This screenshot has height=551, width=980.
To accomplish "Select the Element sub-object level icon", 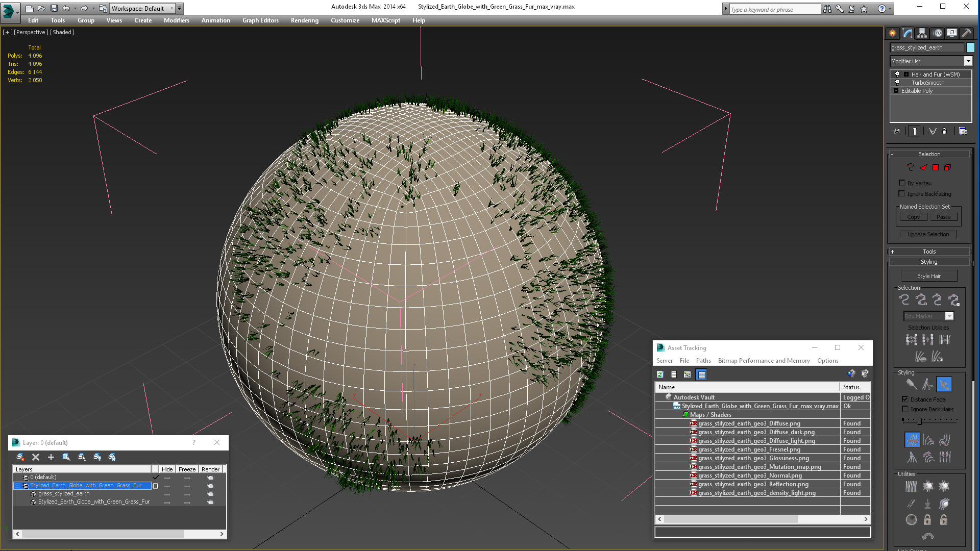I will point(948,167).
